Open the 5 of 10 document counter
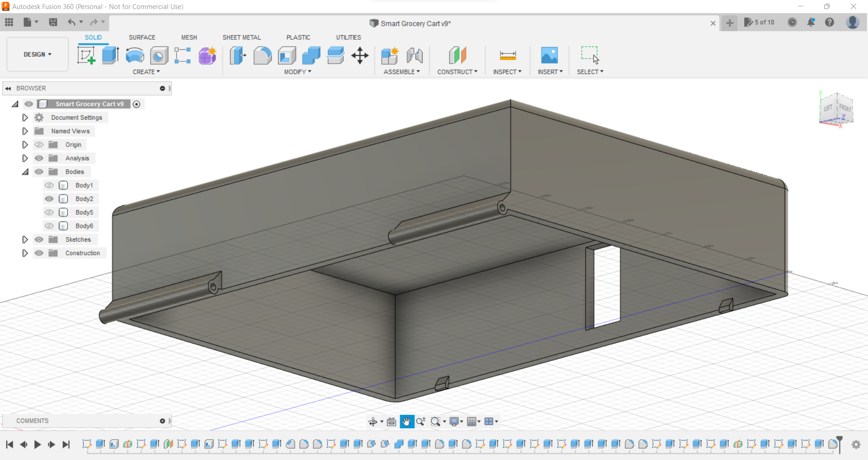 pyautogui.click(x=759, y=22)
